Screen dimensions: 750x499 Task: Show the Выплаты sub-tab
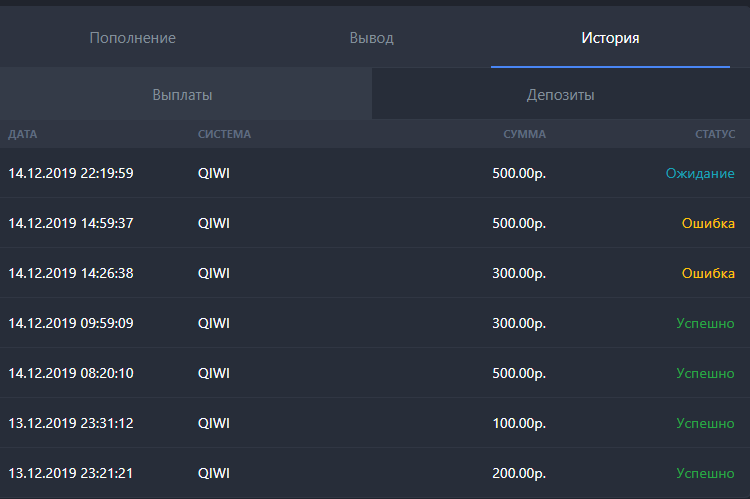pyautogui.click(x=182, y=95)
